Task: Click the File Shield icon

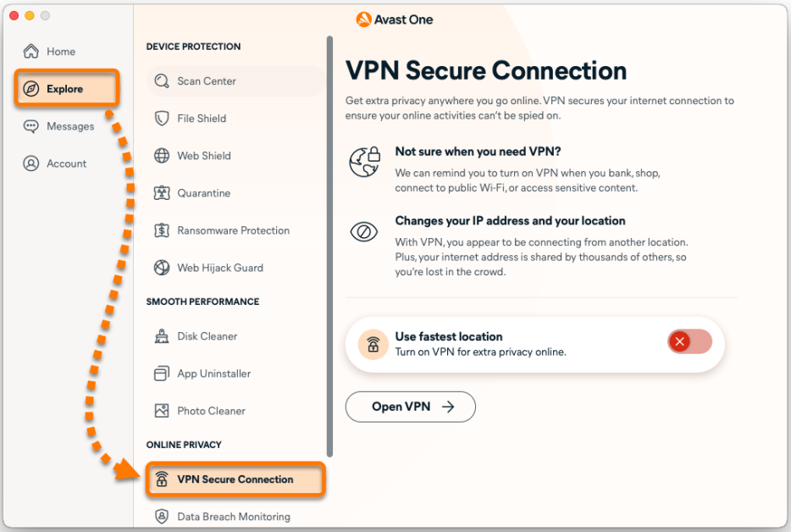Action: pos(162,119)
